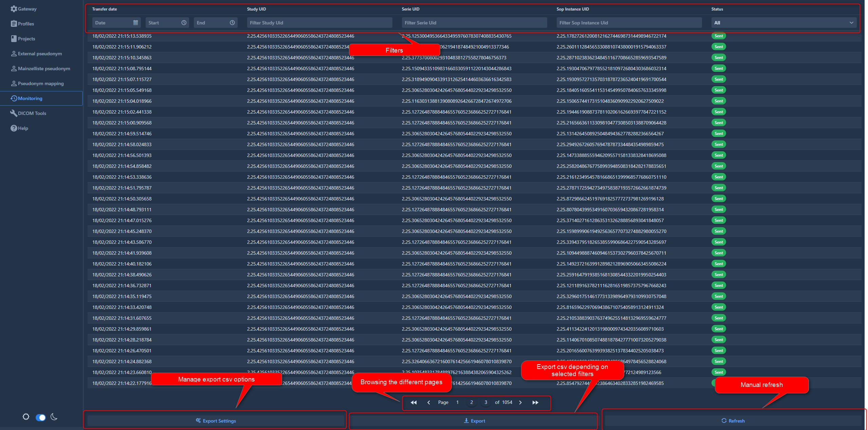Open the calendar icon in Date filter
Screen dimensions: 868x430
pos(135,23)
